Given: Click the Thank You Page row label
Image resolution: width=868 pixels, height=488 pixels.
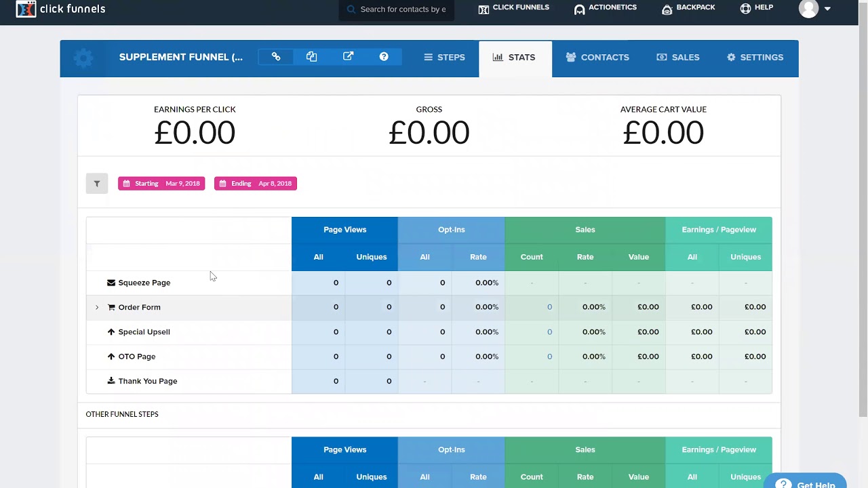Looking at the screenshot, I should pos(148,381).
